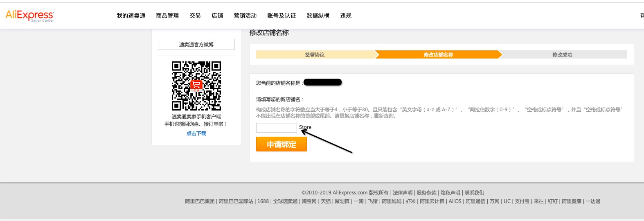Open the 虾米 footer link
This screenshot has width=644, height=221.
(x=410, y=201)
